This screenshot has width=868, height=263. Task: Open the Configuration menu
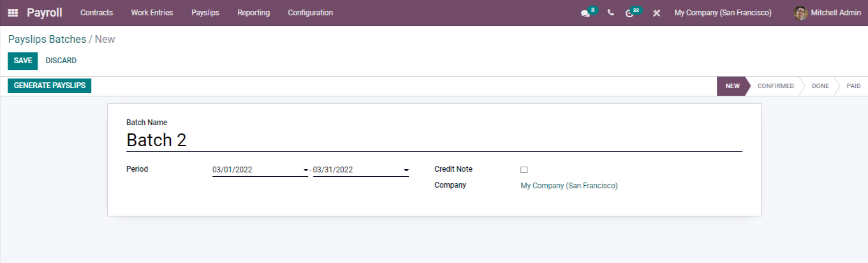[x=310, y=13]
